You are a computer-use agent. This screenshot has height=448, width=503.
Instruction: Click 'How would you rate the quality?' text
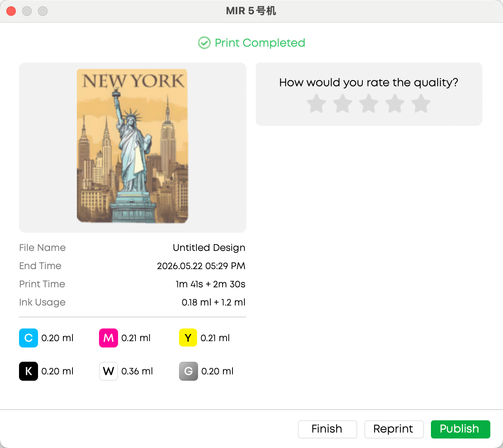pos(369,82)
